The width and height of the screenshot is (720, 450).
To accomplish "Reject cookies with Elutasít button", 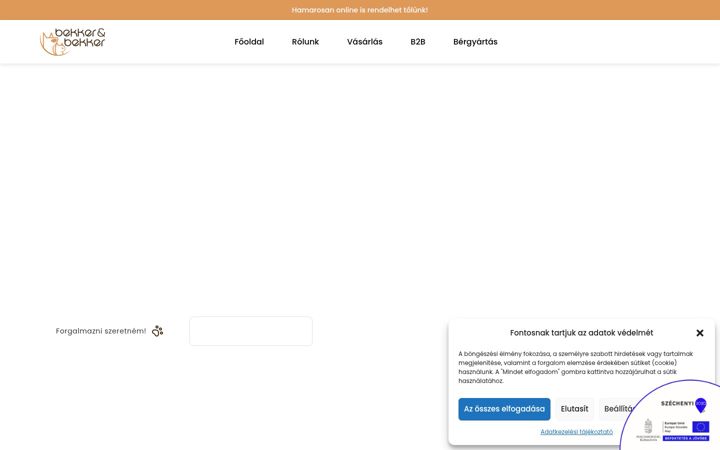I will (574, 409).
